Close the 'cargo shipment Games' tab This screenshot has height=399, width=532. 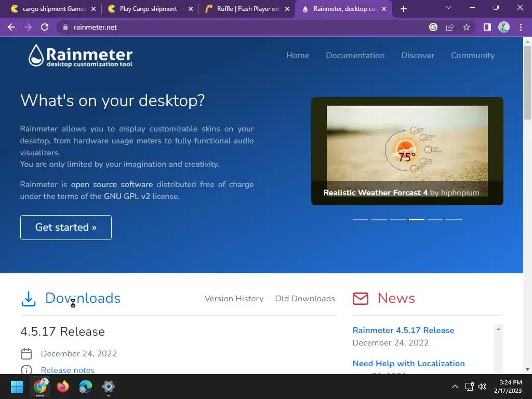tap(94, 9)
